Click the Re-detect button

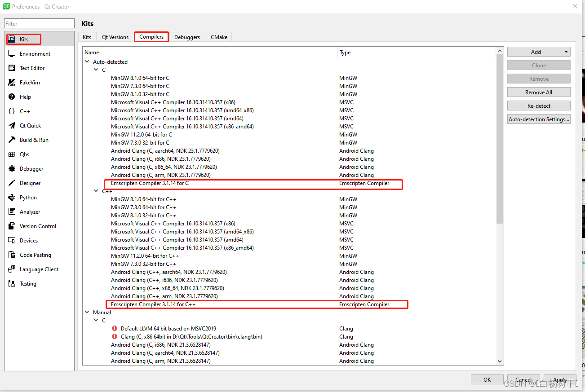pos(539,106)
